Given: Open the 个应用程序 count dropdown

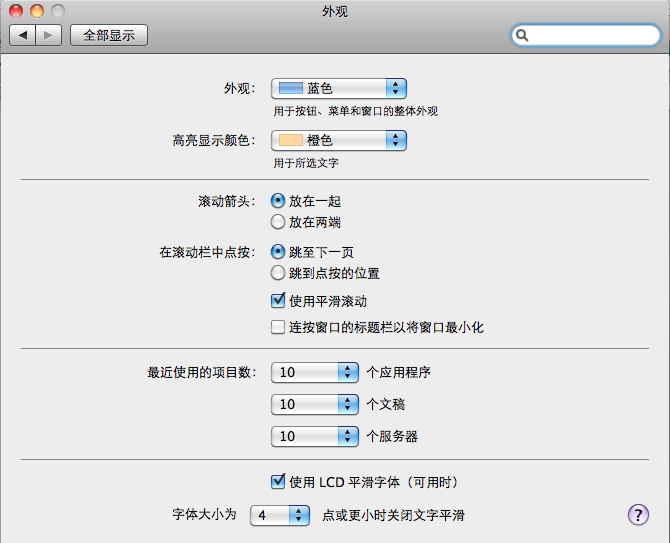Looking at the screenshot, I should 315,372.
